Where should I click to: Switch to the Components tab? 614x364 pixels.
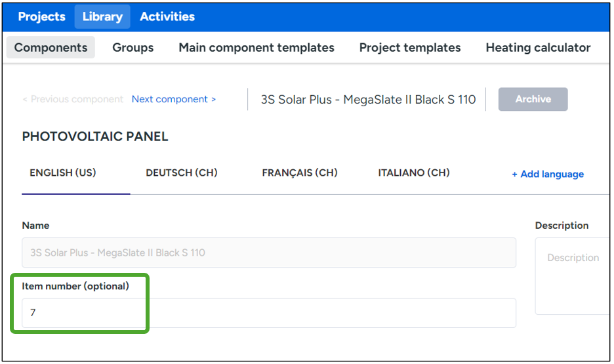(x=51, y=47)
